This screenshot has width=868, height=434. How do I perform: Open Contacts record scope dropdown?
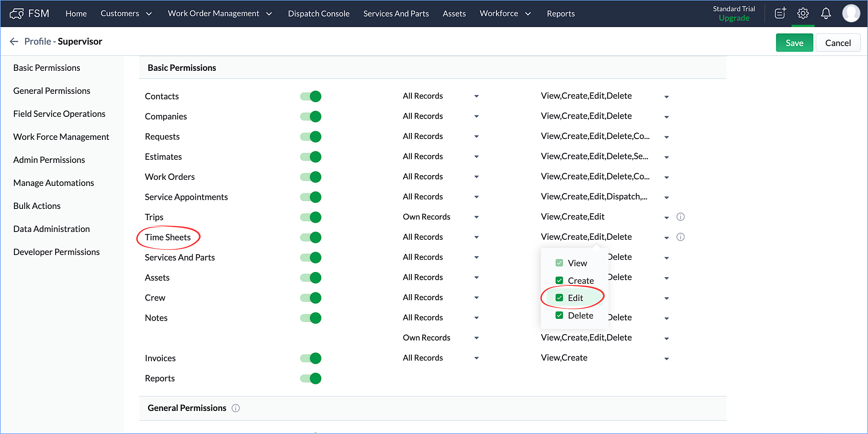pos(441,96)
